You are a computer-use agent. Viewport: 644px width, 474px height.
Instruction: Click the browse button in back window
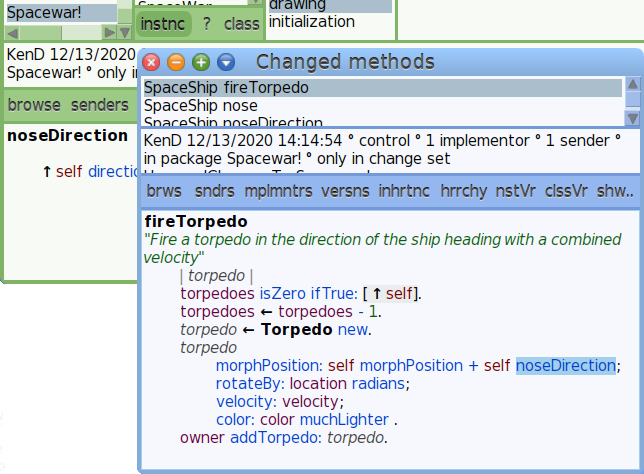click(34, 104)
